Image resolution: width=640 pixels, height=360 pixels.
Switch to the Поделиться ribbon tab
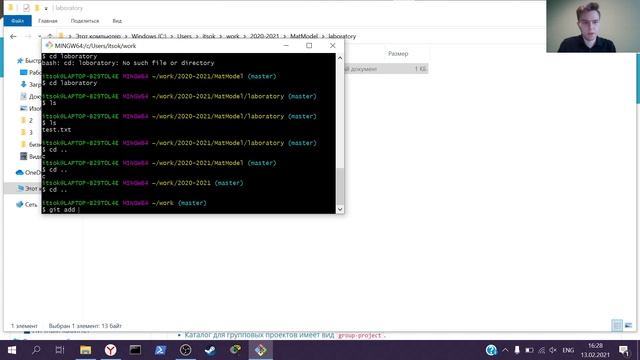point(85,21)
